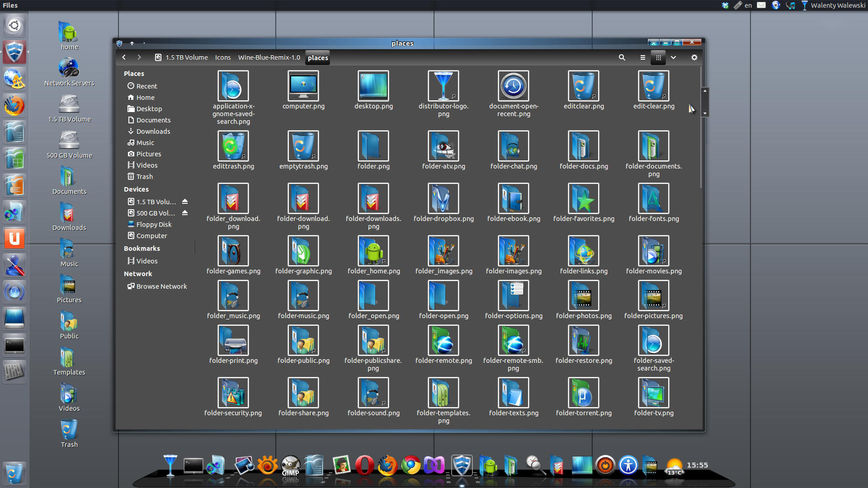
Task: Open the location options gear menu
Action: pyautogui.click(x=694, y=57)
